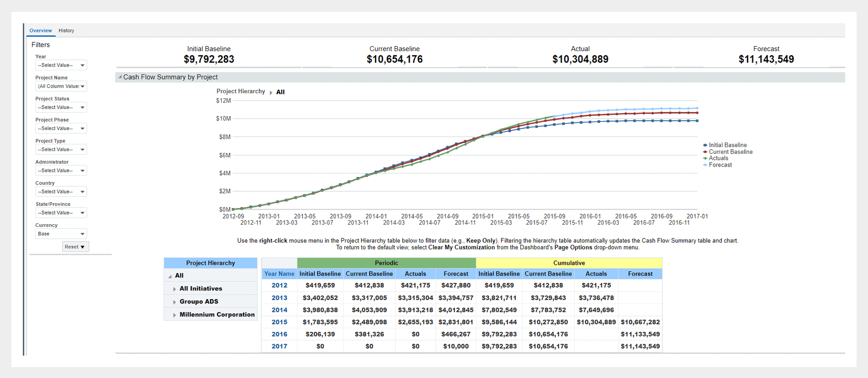Open the Project Status filter dropdown
This screenshot has width=868, height=378.
tap(61, 107)
